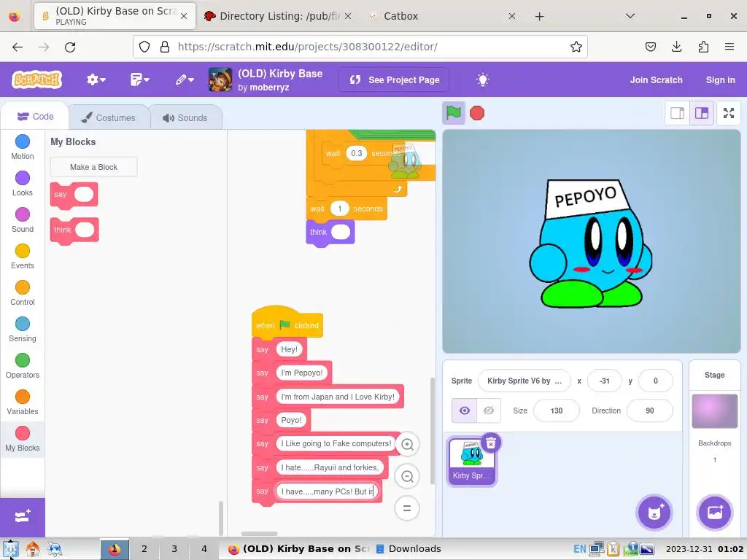Screen dimensions: 747x560
Task: Select the Operators block category
Action: 23,366
